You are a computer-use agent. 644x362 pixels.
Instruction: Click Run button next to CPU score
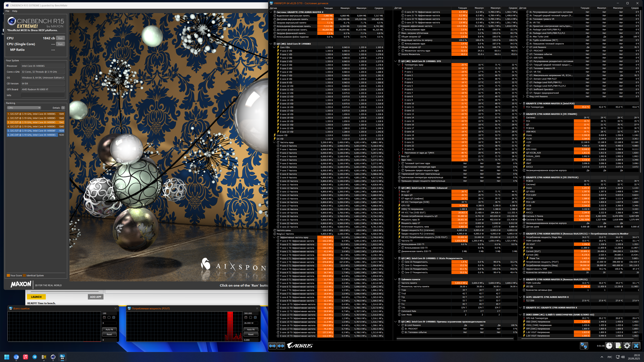click(x=60, y=38)
